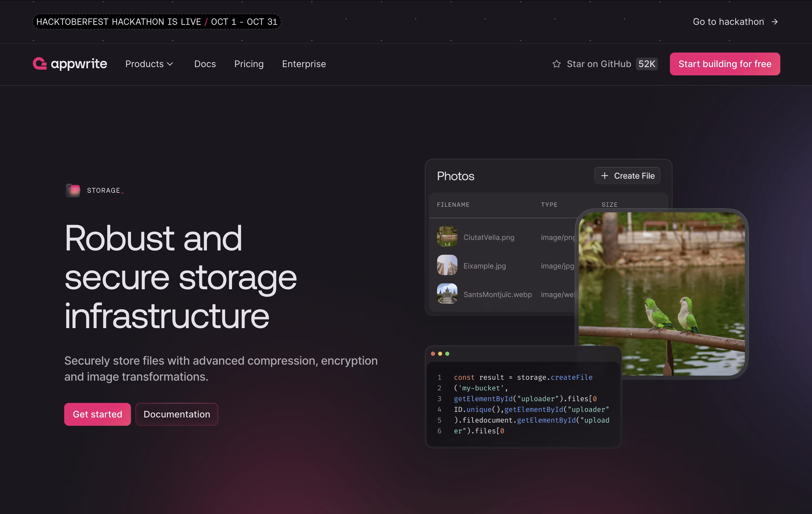
Task: Open the Products menu
Action: point(150,64)
